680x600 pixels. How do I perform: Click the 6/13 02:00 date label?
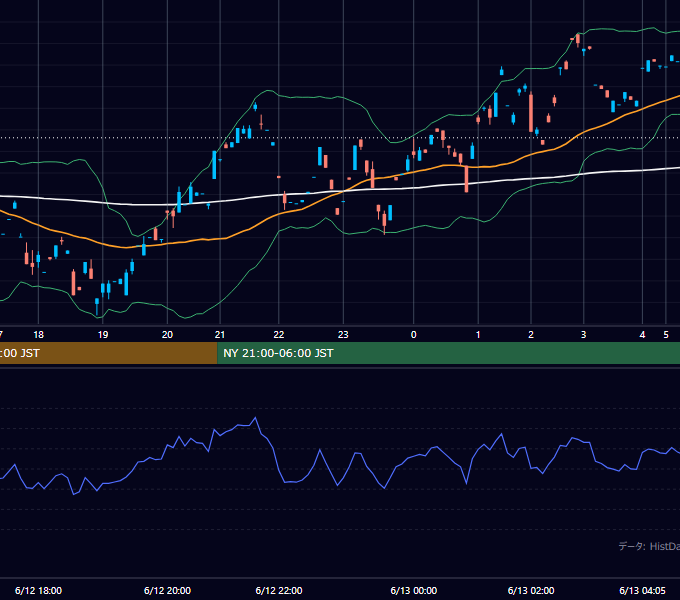pos(531,590)
